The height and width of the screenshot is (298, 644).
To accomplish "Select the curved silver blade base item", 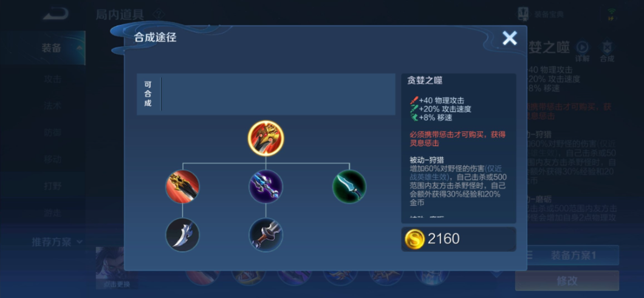I will (x=182, y=235).
